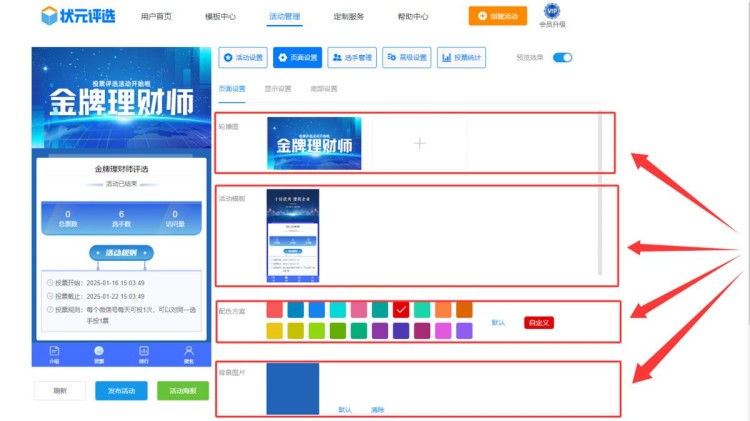
Task: Switch to the 底部设置 tab
Action: click(x=323, y=89)
